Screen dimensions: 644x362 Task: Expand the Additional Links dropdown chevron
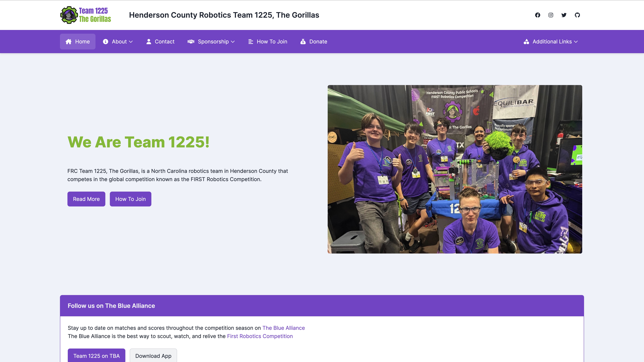[576, 42]
